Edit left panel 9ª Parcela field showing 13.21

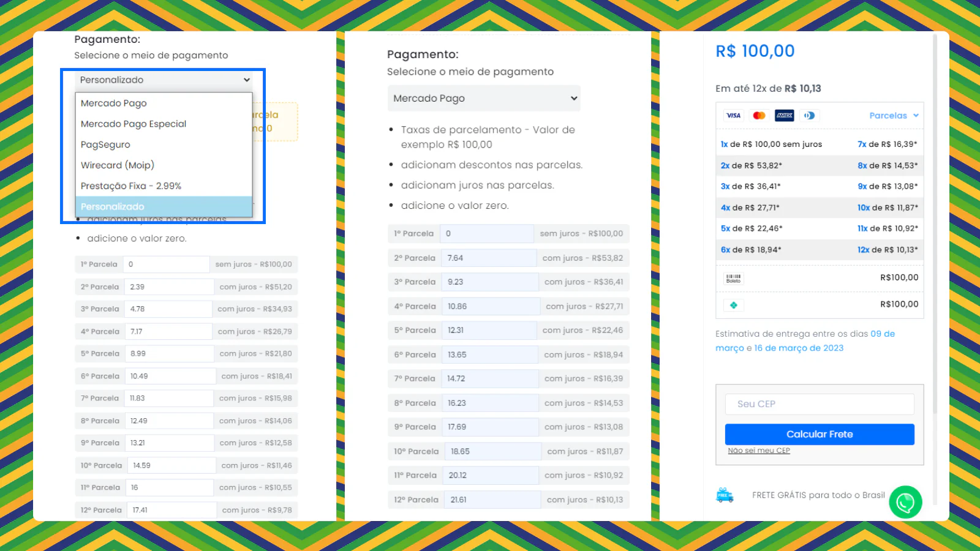coord(169,443)
